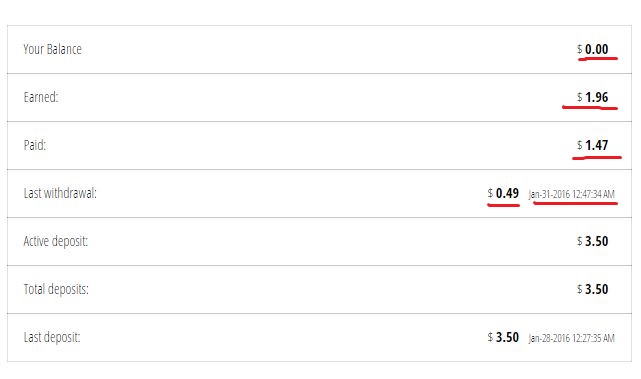
Task: Click the Total deposits label
Action: 56,289
